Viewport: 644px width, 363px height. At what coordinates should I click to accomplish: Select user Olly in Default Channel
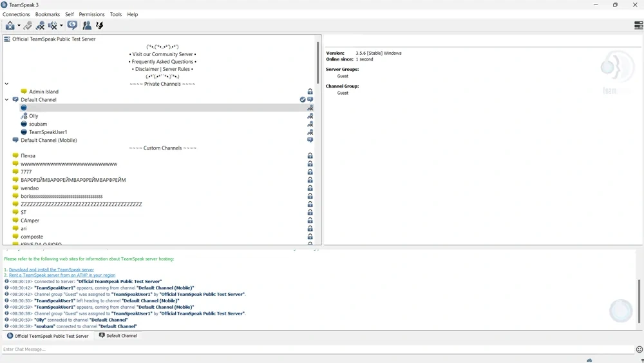coord(33,116)
